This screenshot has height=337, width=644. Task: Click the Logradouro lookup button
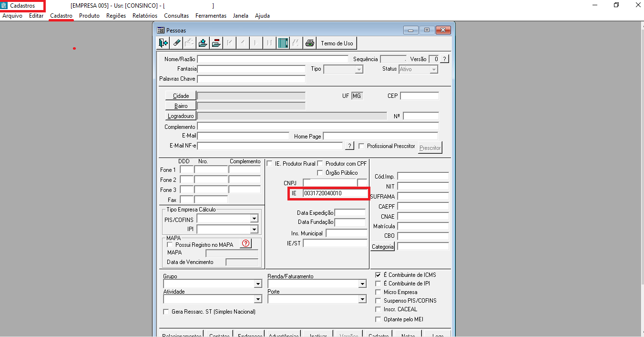point(181,116)
